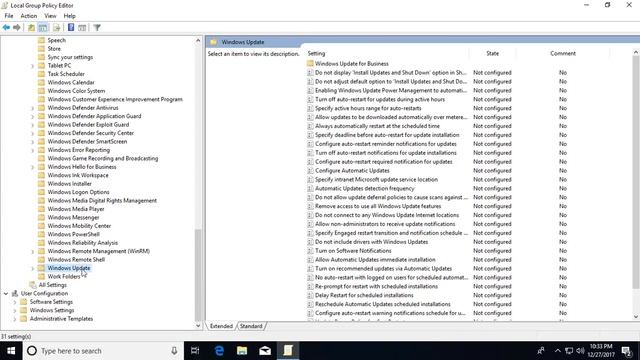Expand Windows Defender Application Guard node
This screenshot has height=360, width=640.
coord(33,116)
